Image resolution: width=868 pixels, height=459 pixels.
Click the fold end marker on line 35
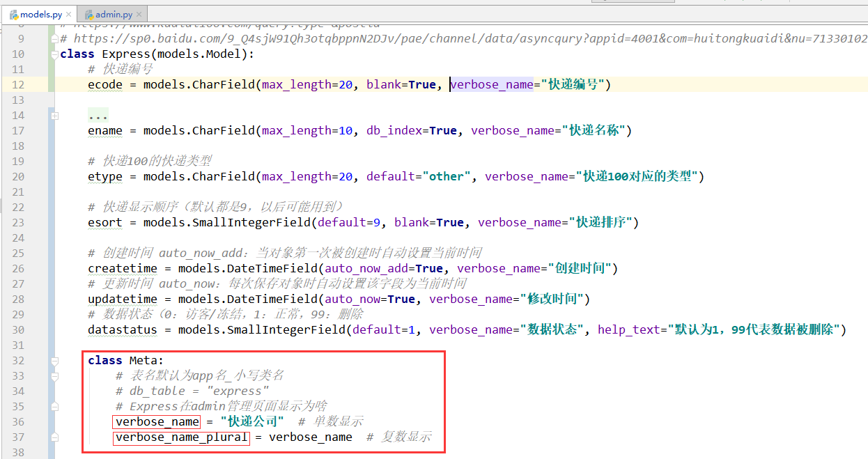click(54, 407)
